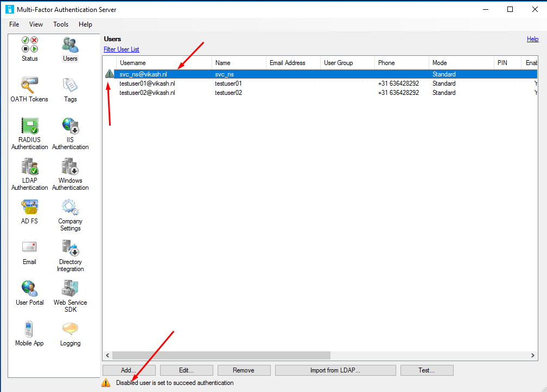Open the Tags section icon
This screenshot has width=547, height=392.
[x=70, y=85]
